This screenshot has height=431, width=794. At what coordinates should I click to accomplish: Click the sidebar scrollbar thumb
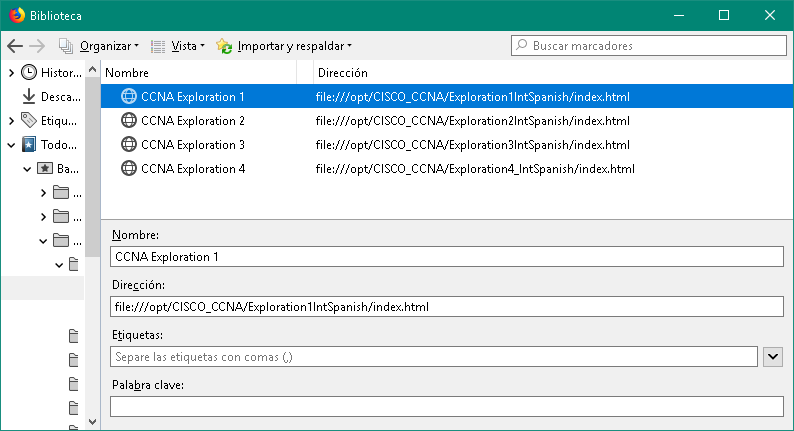point(92,167)
